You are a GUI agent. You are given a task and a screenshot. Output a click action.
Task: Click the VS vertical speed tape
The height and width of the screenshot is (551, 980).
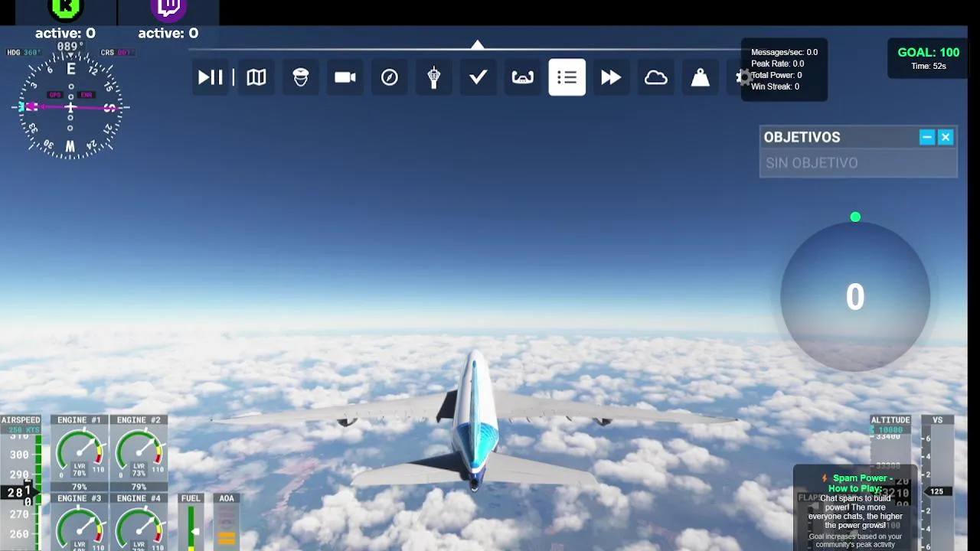coord(937,482)
